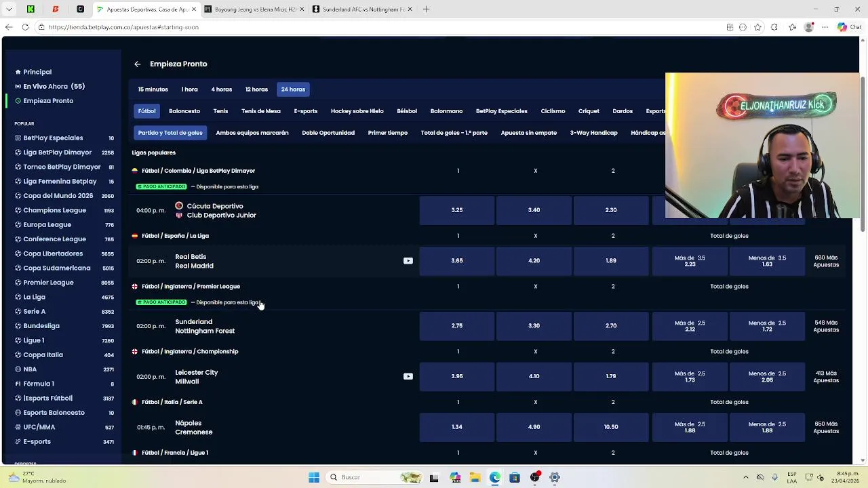
Task: Go back using the arrow beside Empieza Pronto
Action: [x=137, y=64]
